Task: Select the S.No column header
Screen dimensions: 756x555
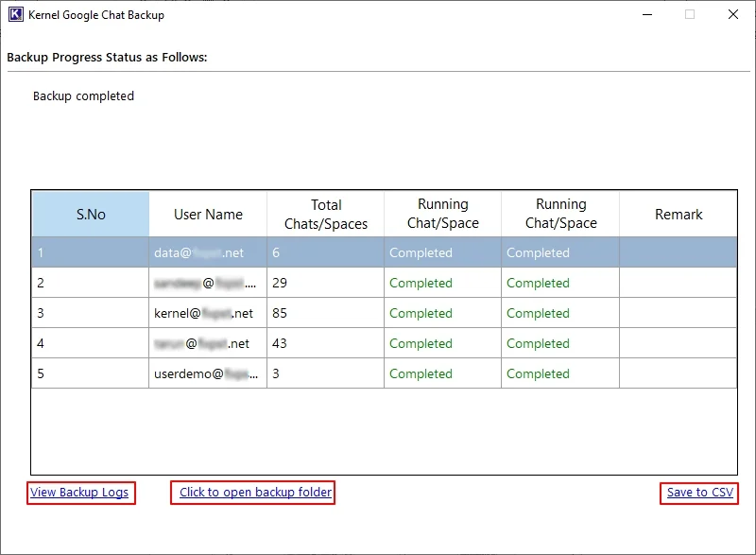Action: pos(90,215)
